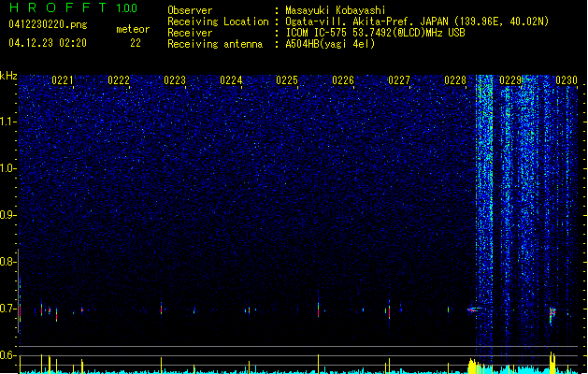
Task: Click the antenna text A504HB(yagi 4el)
Action: (330, 44)
